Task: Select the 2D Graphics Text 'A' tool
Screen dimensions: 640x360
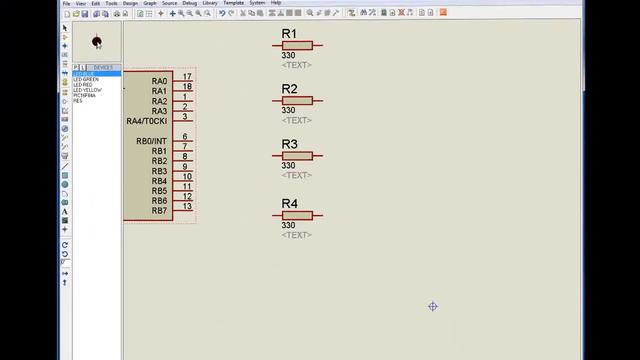Action: tap(65, 211)
